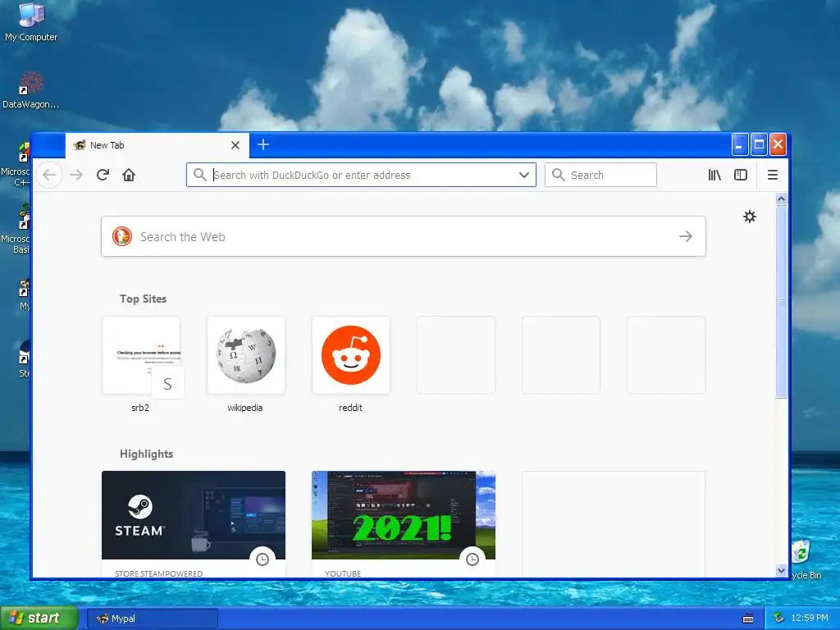Screen dimensions: 840x630
Task: Go back with the back arrow button
Action: 49,175
